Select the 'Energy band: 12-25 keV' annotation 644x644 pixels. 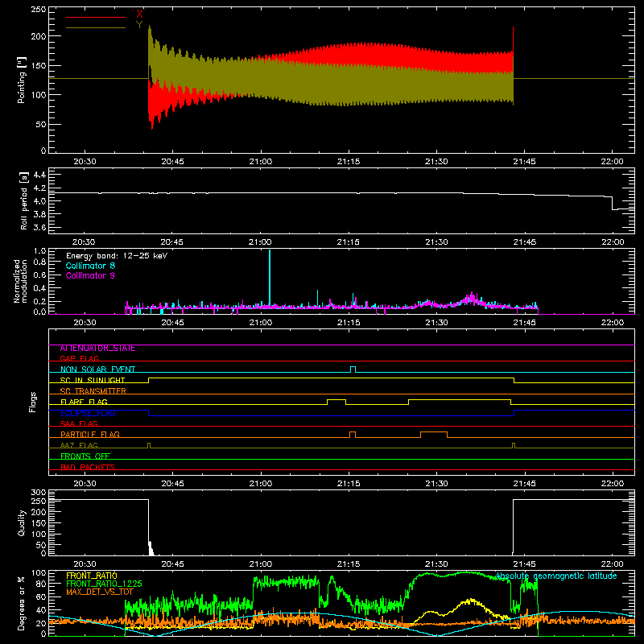(117, 256)
